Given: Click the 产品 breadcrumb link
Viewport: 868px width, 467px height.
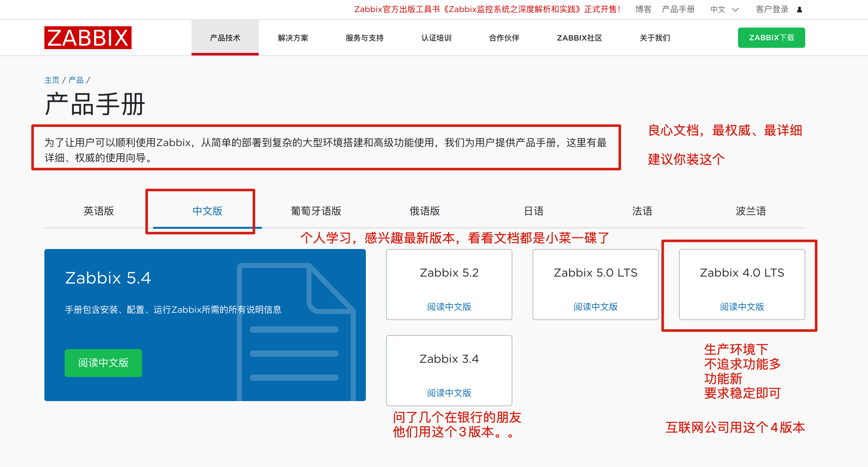Looking at the screenshot, I should (76, 80).
